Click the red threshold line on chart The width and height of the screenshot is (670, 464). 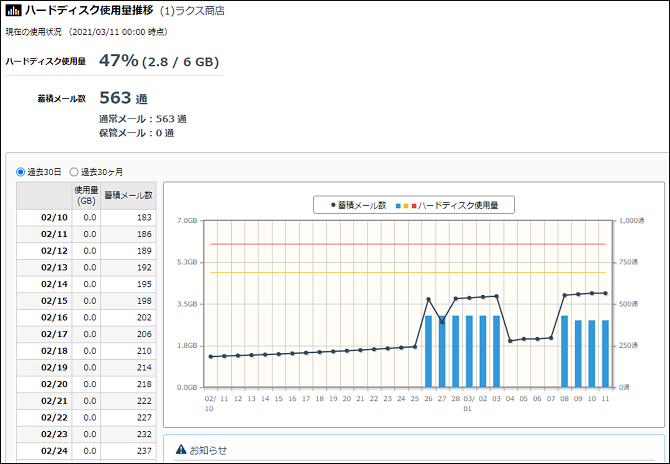click(408, 244)
